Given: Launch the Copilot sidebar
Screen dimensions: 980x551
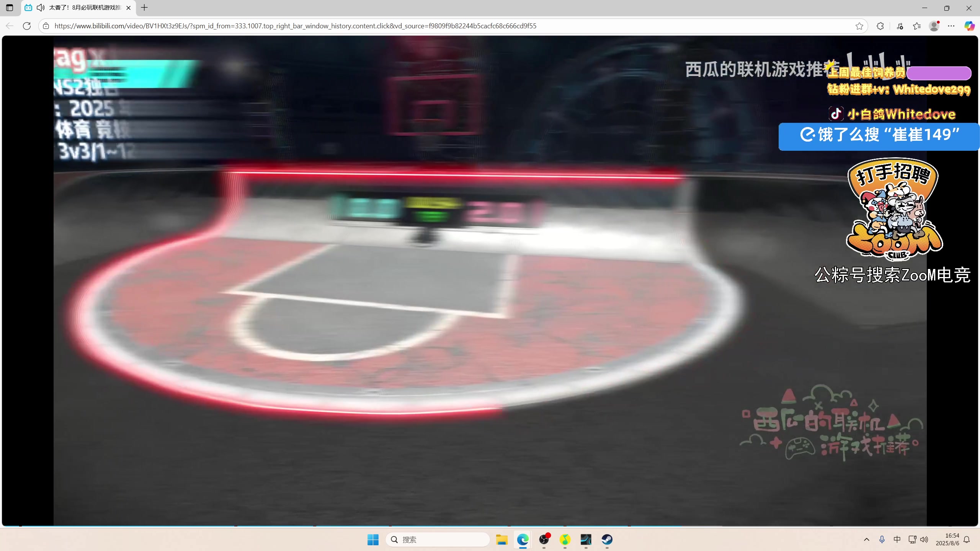Looking at the screenshot, I should (x=969, y=26).
